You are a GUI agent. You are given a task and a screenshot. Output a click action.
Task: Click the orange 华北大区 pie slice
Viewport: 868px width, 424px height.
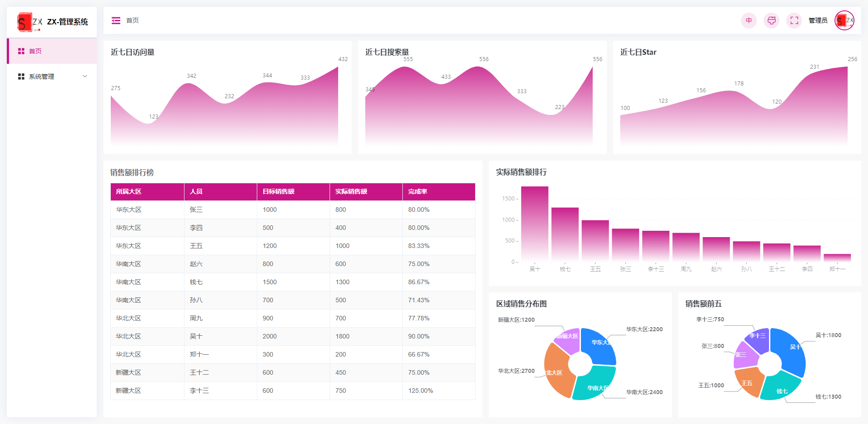point(559,371)
